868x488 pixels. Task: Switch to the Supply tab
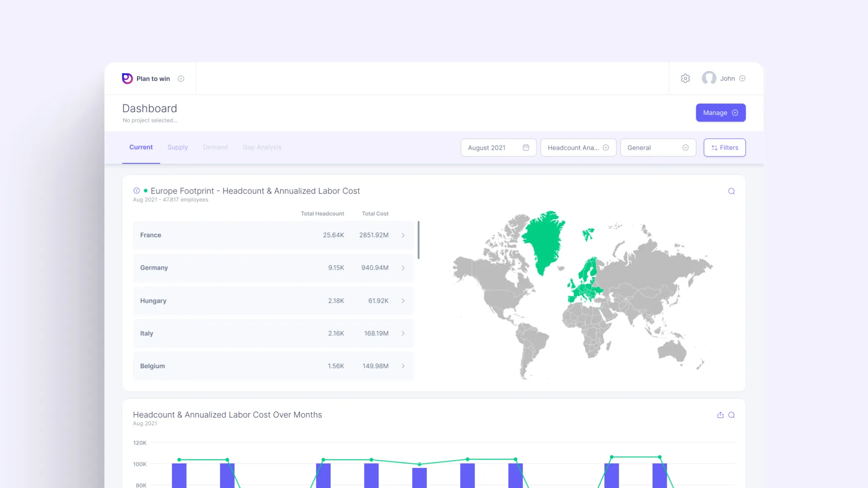pos(178,147)
